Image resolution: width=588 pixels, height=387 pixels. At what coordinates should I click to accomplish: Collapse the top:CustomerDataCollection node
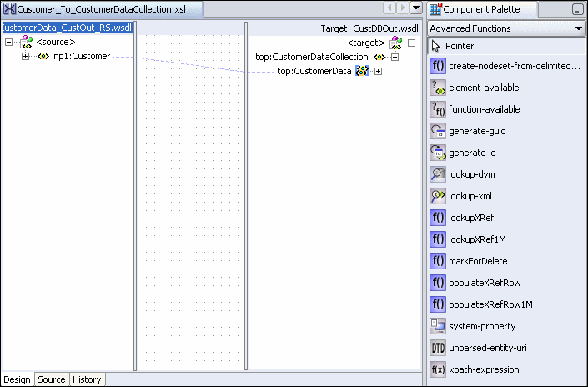click(x=395, y=57)
